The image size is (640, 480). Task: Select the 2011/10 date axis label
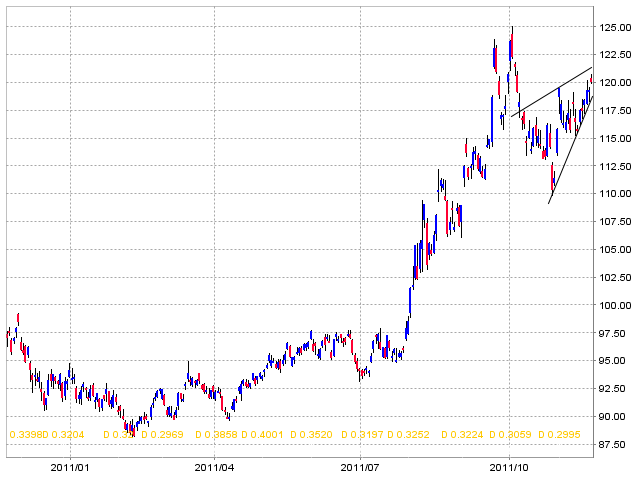pos(509,468)
